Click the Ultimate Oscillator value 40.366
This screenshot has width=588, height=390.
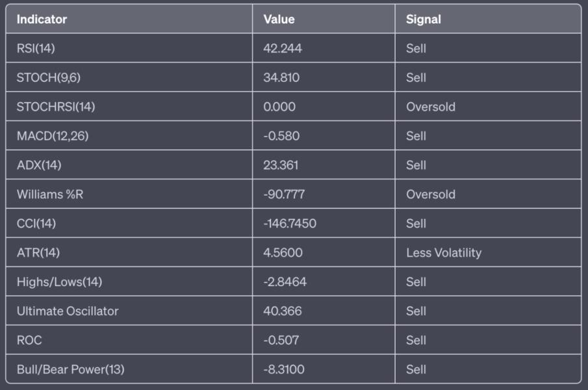pyautogui.click(x=283, y=311)
